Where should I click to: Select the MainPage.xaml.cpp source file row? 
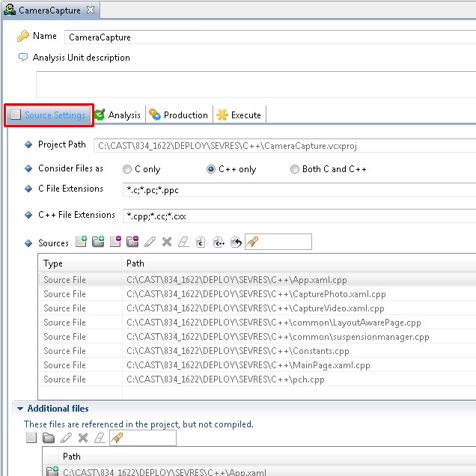(247, 365)
